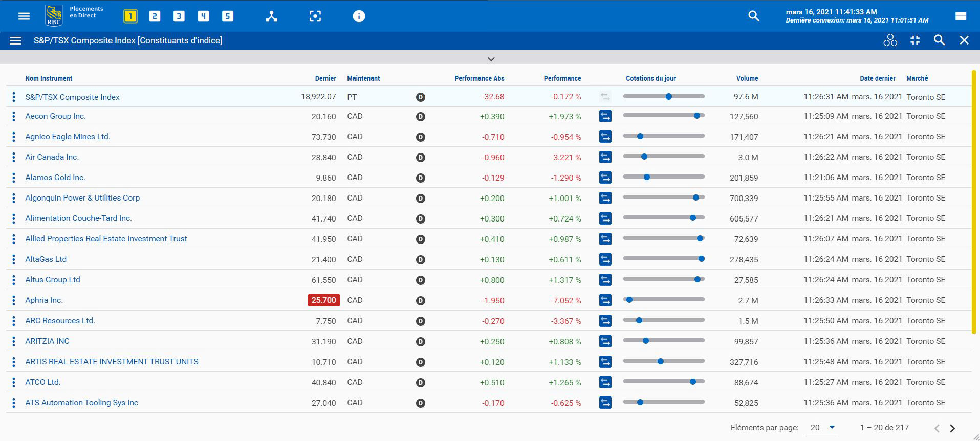Click Cotations du jour column header
The image size is (980, 441).
tap(650, 78)
